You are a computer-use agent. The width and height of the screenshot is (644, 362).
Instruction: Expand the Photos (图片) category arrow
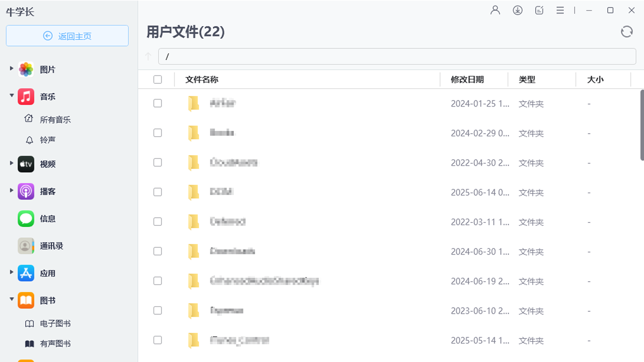click(x=12, y=68)
